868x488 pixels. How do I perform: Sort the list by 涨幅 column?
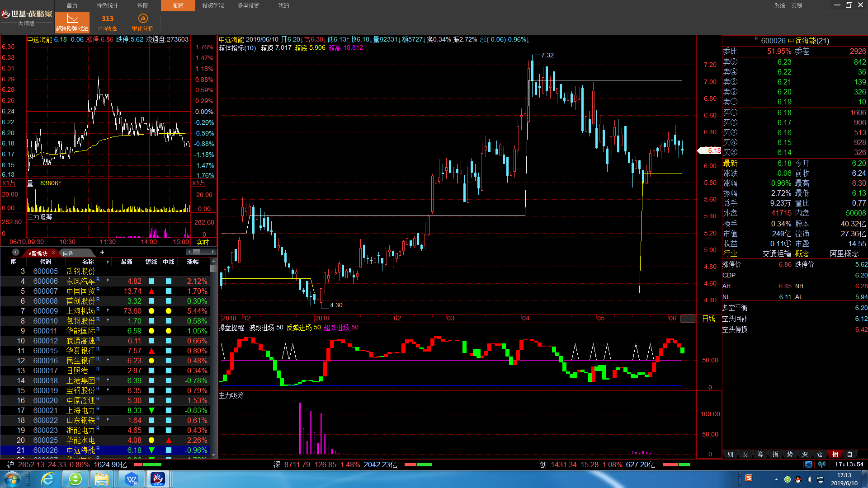[193, 262]
